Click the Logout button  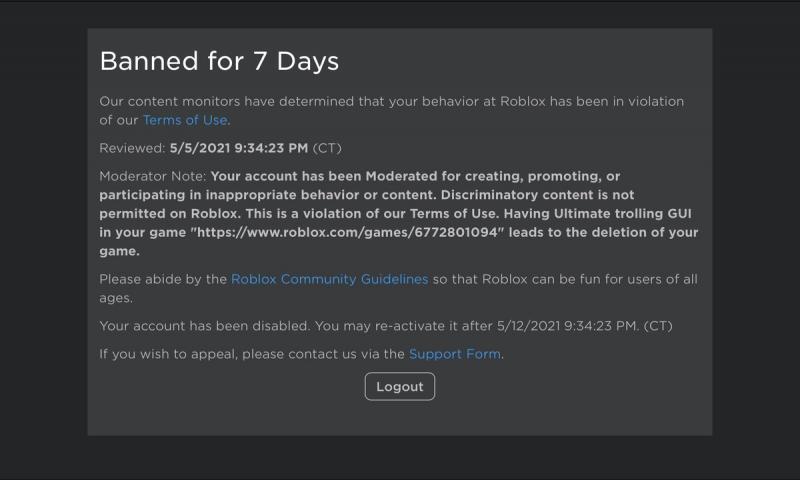[400, 387]
